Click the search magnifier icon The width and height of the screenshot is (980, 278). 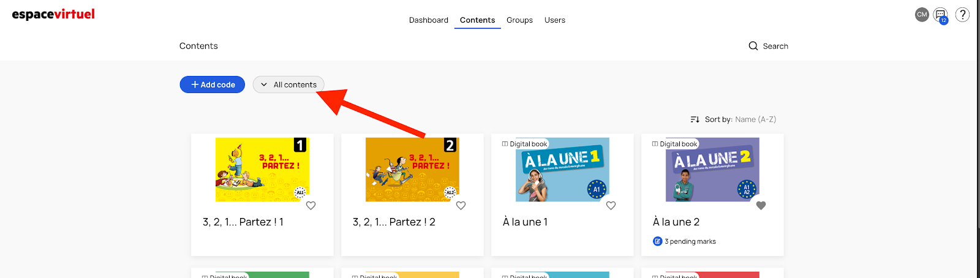tap(753, 46)
